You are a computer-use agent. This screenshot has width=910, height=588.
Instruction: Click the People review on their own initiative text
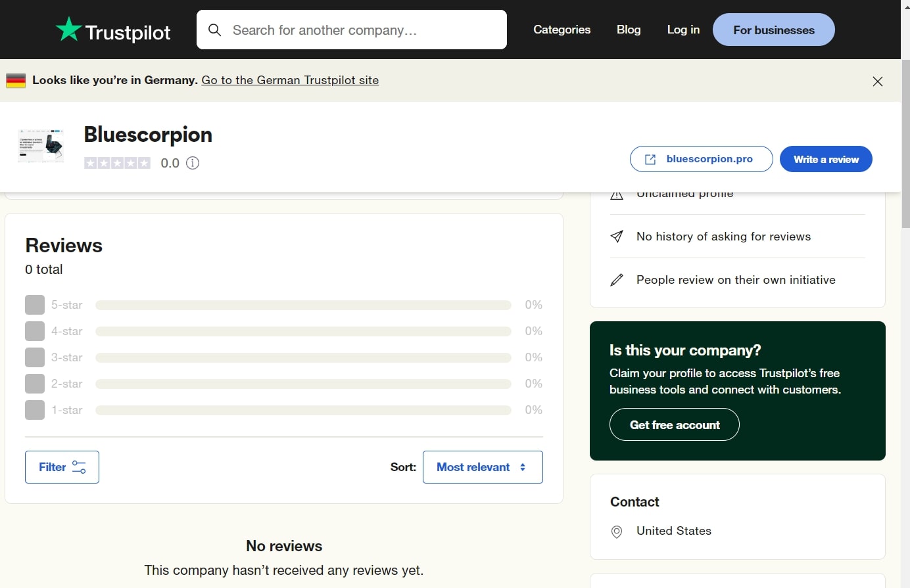[736, 280]
